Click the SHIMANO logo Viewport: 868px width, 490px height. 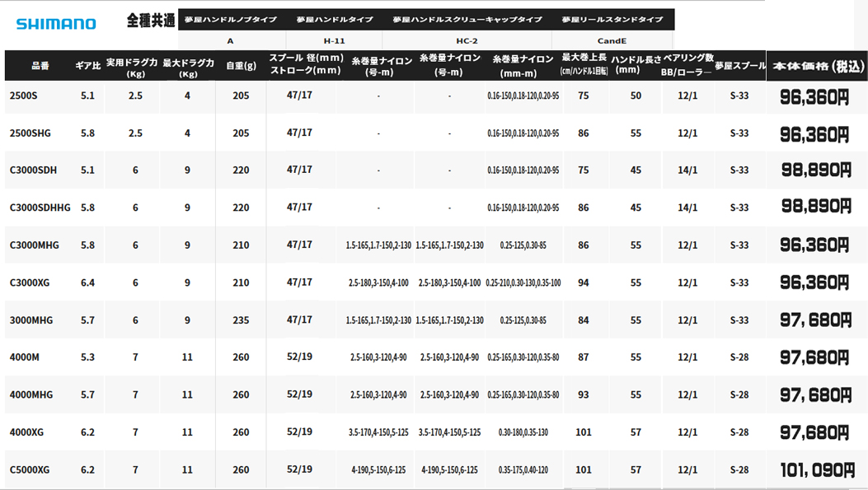pyautogui.click(x=56, y=24)
